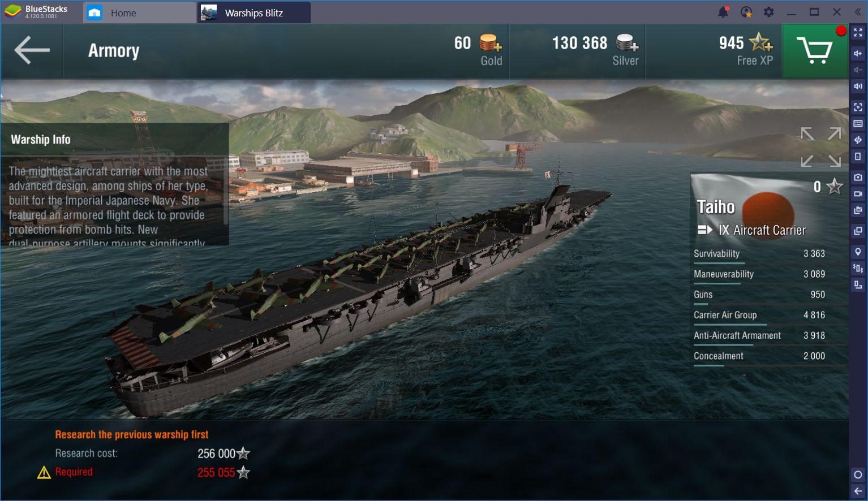Toggle BlueStacks fullscreen mode icon

click(x=858, y=33)
